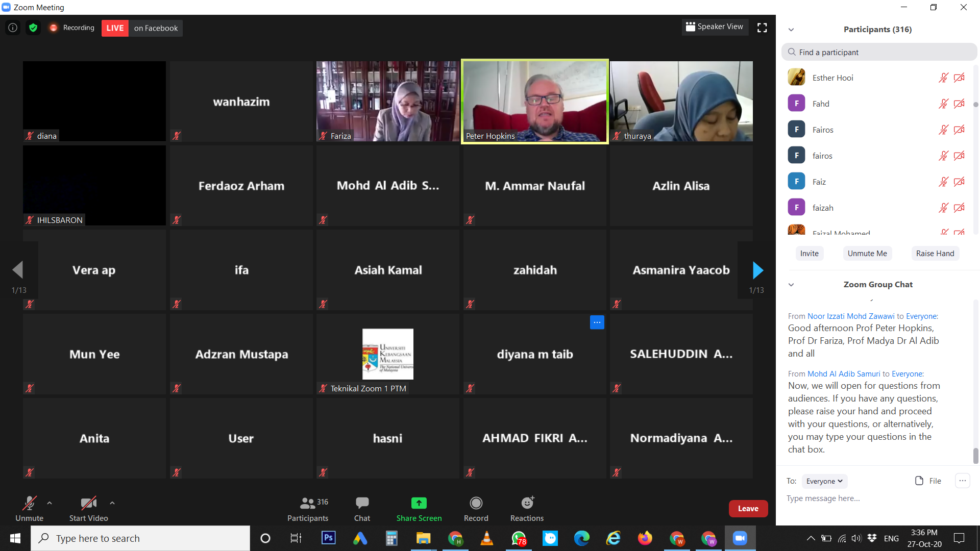Expand the audio options arrow
980x551 pixels.
(50, 503)
